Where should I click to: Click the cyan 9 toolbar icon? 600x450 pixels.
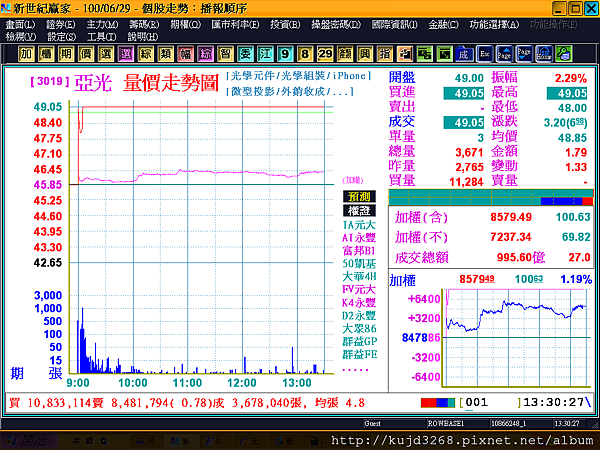[285, 54]
